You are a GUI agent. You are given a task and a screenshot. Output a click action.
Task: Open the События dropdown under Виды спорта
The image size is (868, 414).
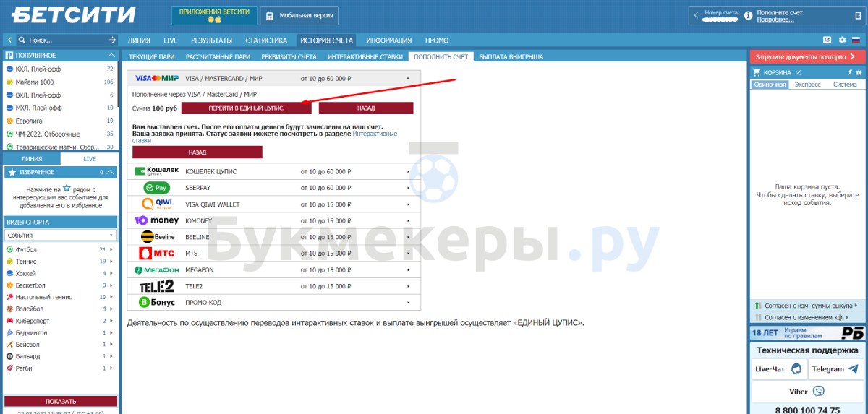pyautogui.click(x=61, y=235)
